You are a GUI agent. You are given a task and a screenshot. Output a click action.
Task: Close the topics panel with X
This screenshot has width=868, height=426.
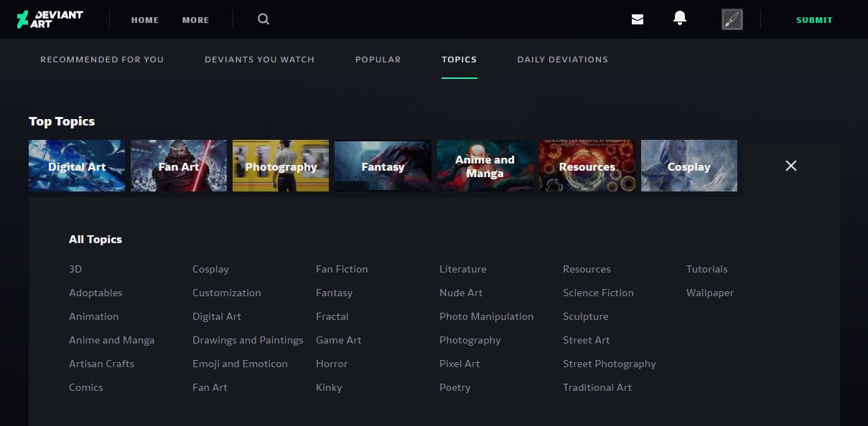pos(791,166)
